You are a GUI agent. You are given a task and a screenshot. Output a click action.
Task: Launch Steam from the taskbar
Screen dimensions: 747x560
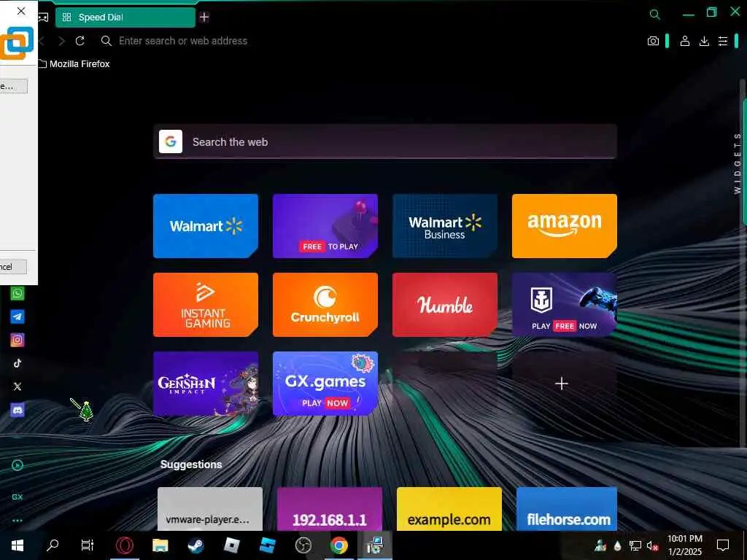point(196,545)
